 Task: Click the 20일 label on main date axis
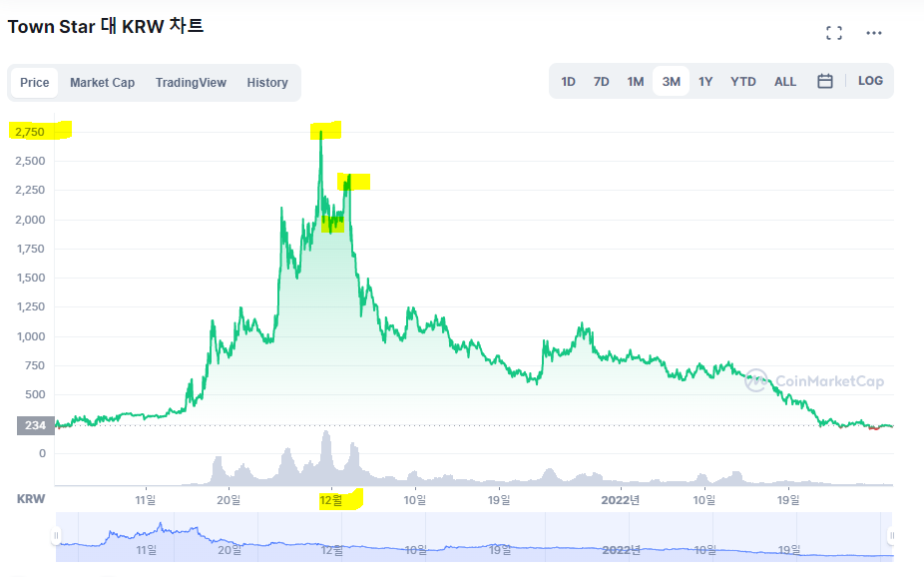point(229,500)
